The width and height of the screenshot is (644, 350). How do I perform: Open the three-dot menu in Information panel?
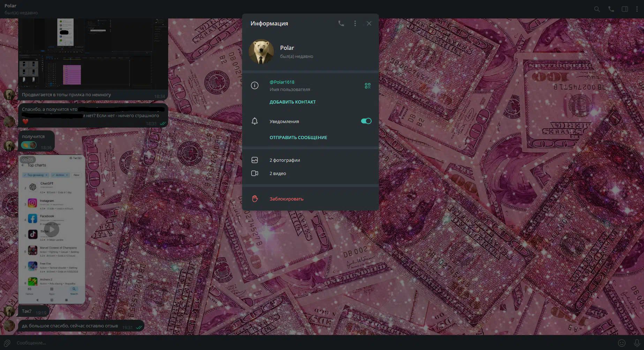tap(355, 23)
